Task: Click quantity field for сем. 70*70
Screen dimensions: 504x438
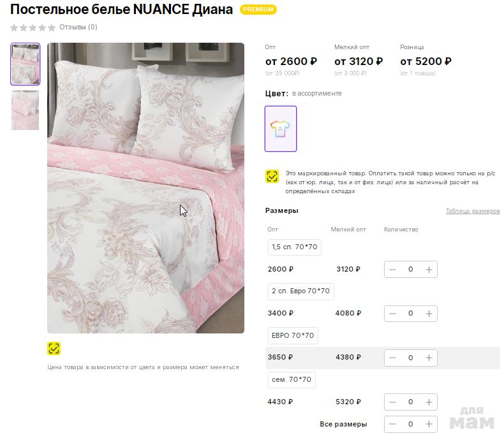Action: point(410,402)
